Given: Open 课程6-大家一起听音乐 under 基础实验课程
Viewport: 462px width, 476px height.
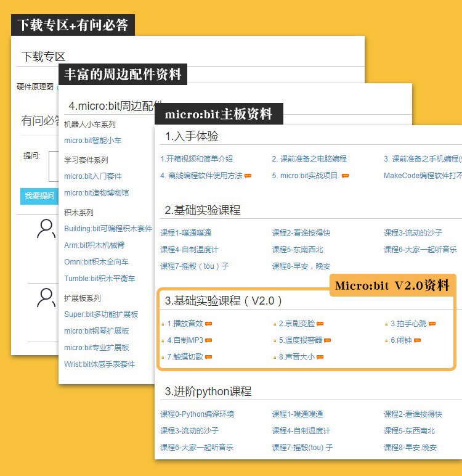Looking at the screenshot, I should pyautogui.click(x=420, y=250).
